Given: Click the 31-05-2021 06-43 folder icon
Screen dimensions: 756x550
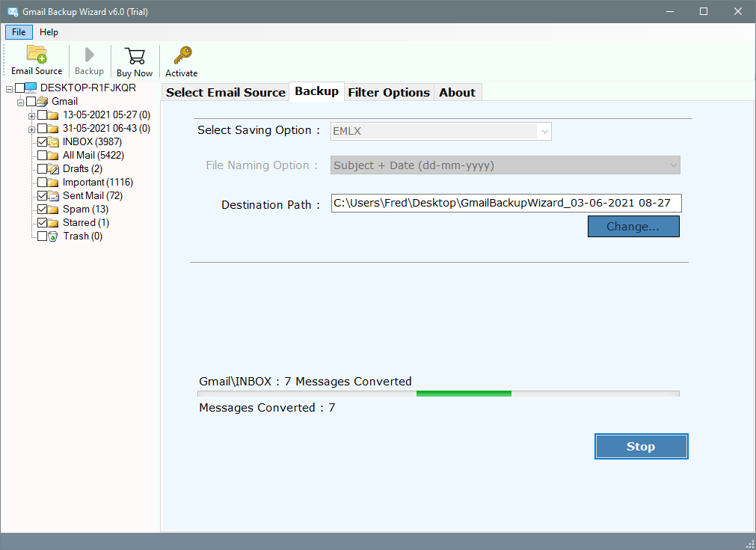Looking at the screenshot, I should click(x=53, y=129).
